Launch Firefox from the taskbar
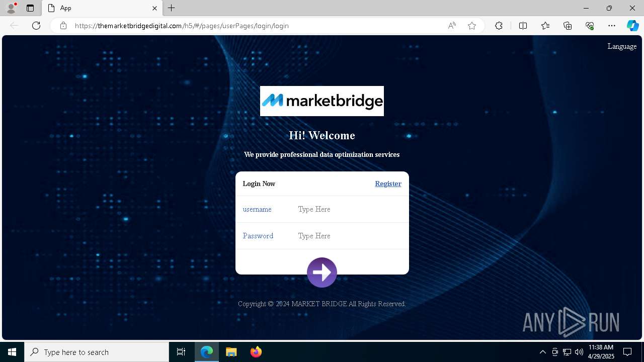Screen dimensions: 644x362 pyautogui.click(x=256, y=352)
